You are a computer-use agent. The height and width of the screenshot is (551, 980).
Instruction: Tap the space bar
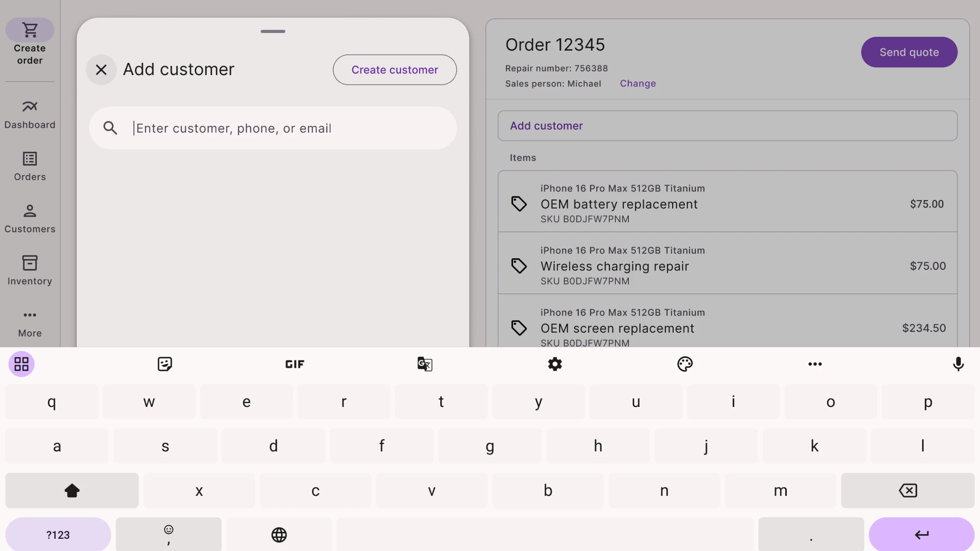point(545,535)
